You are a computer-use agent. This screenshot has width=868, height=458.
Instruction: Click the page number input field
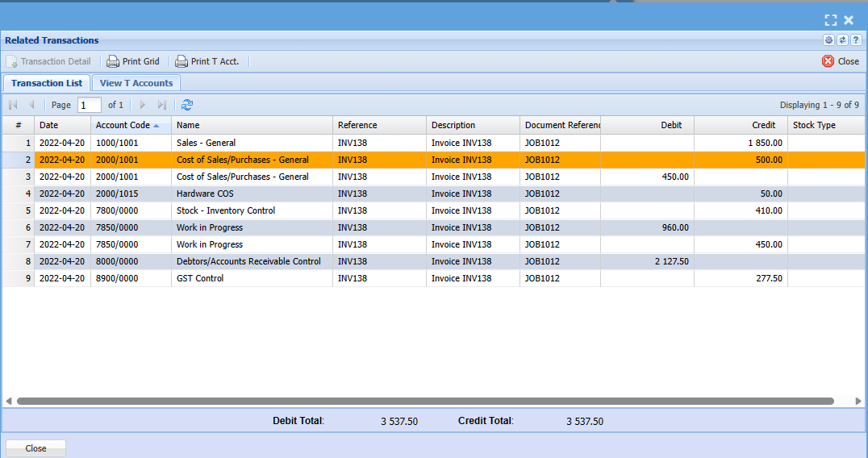click(x=89, y=105)
